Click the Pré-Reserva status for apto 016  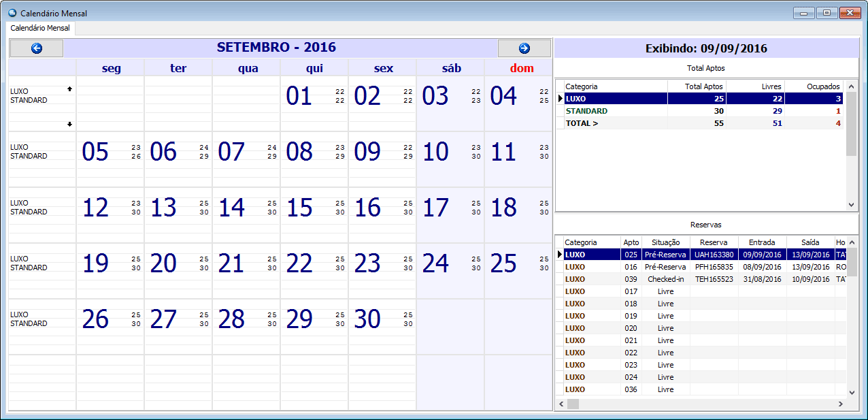point(666,267)
